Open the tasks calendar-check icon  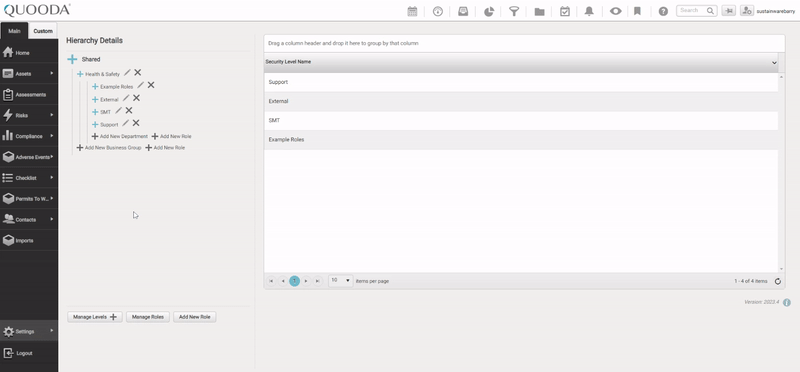pyautogui.click(x=565, y=11)
